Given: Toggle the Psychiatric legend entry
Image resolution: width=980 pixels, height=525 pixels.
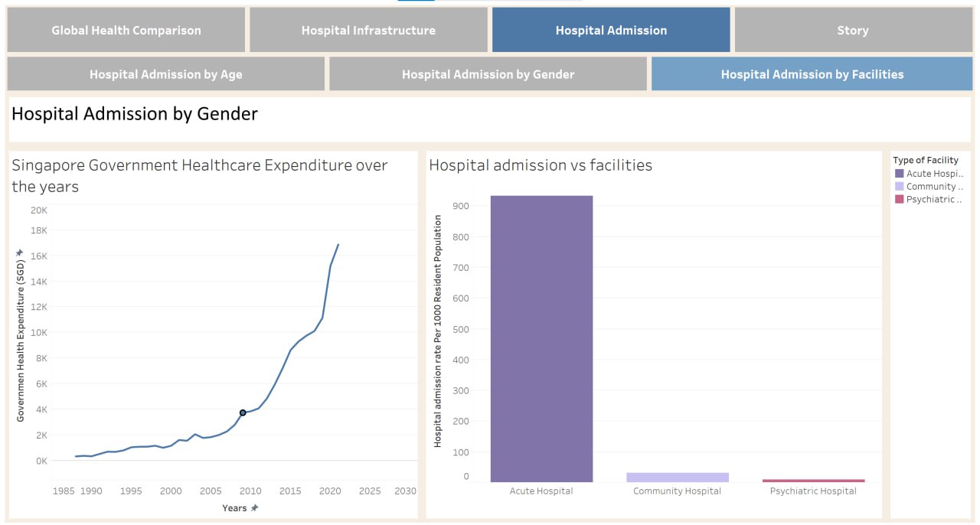Looking at the screenshot, I should tap(932, 199).
